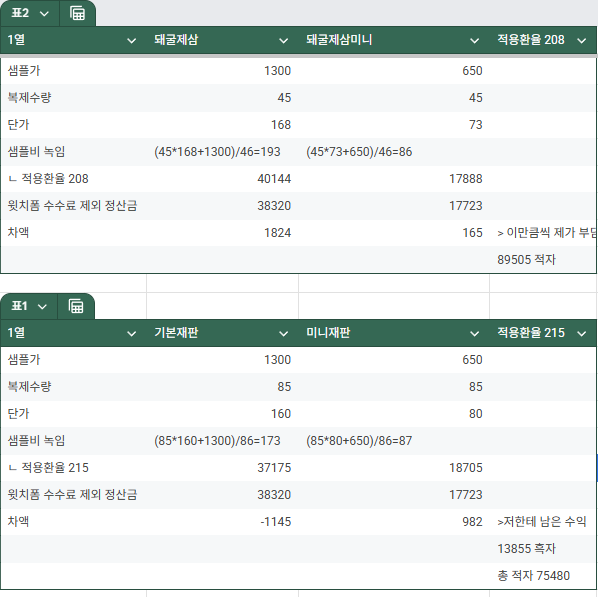Select cell with formula (45*73+650)/46=86

point(394,152)
